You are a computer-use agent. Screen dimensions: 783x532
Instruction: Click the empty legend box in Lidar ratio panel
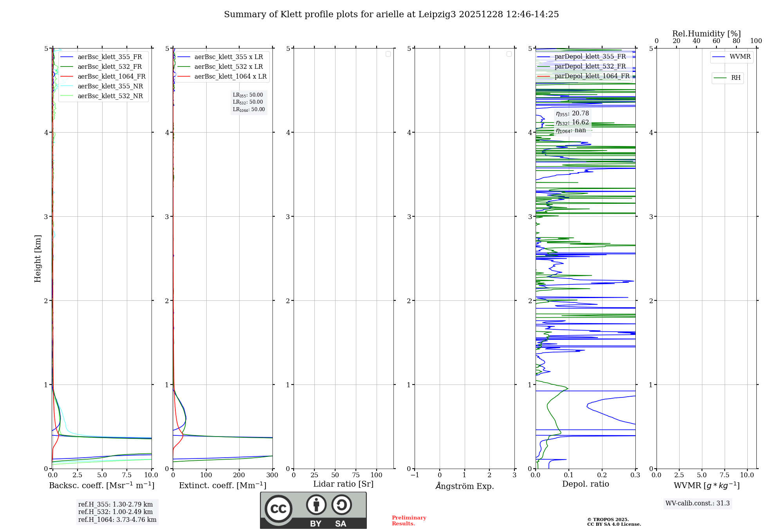click(x=388, y=54)
